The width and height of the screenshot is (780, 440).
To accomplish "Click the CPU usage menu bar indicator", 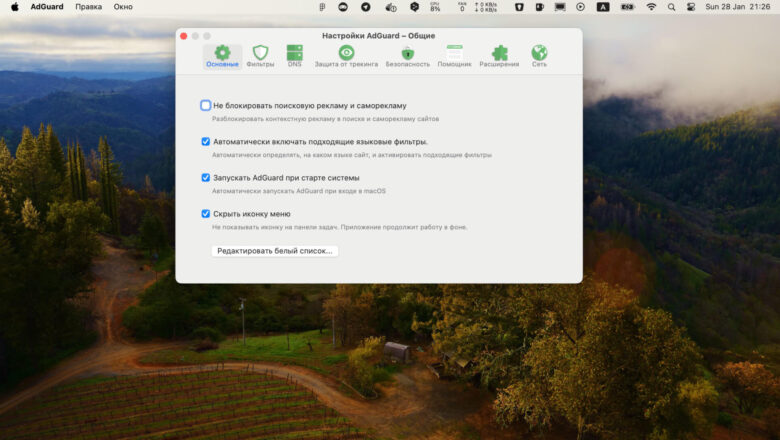I will [x=435, y=7].
